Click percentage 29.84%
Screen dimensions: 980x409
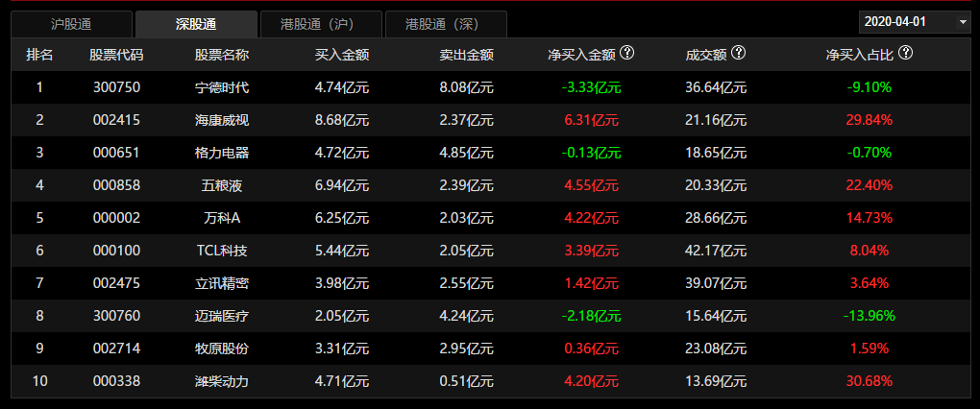(x=870, y=120)
